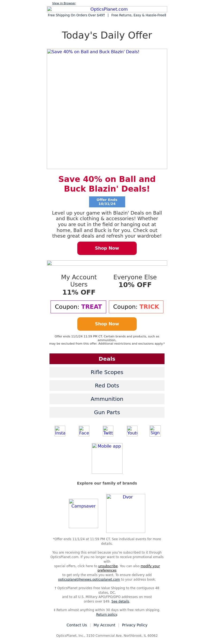The height and width of the screenshot is (644, 214).
Task: Visit the Dvor brand logo
Action: pos(126,513)
